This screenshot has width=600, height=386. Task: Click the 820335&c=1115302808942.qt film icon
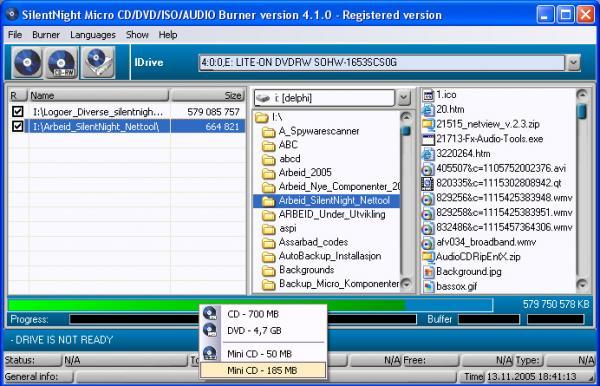428,183
